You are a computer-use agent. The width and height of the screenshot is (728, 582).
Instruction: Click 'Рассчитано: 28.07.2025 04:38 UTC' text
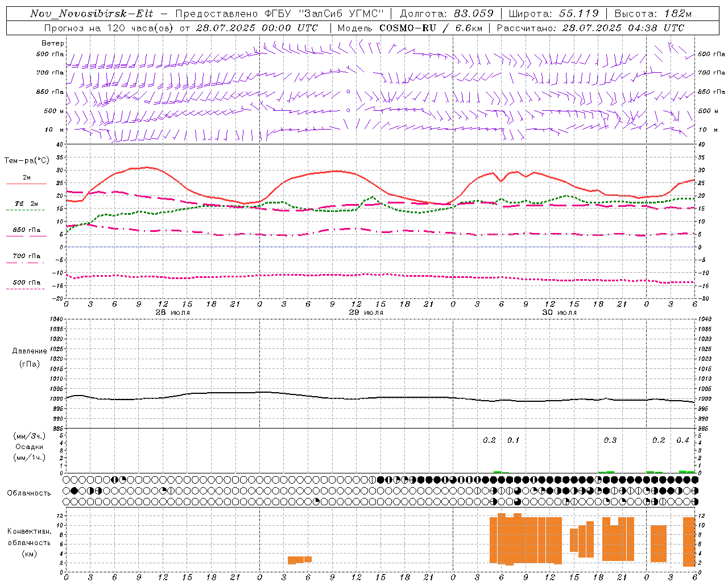point(590,28)
